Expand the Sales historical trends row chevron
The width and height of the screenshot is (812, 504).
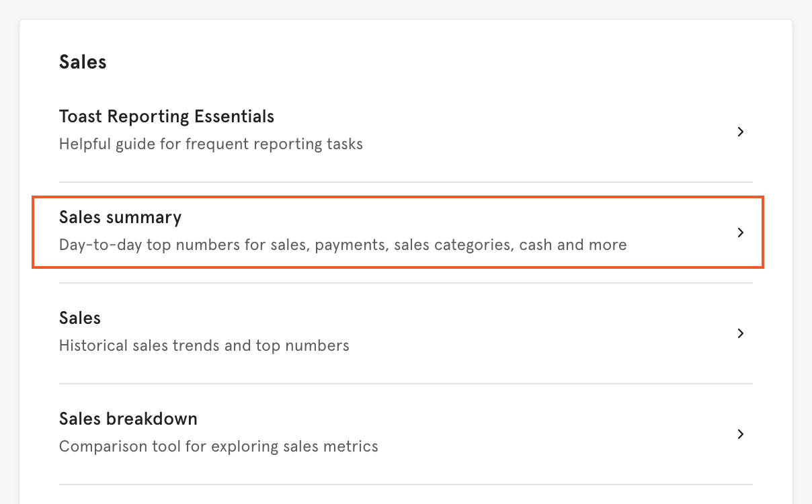coord(740,333)
